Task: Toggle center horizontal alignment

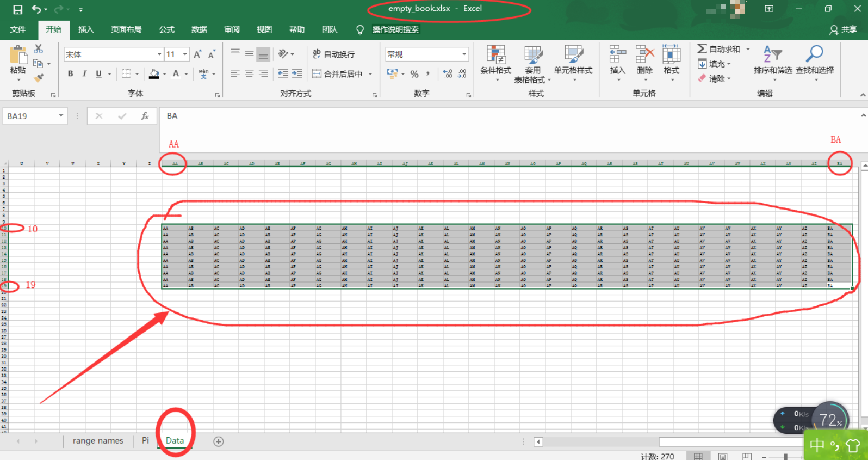Action: pos(249,73)
